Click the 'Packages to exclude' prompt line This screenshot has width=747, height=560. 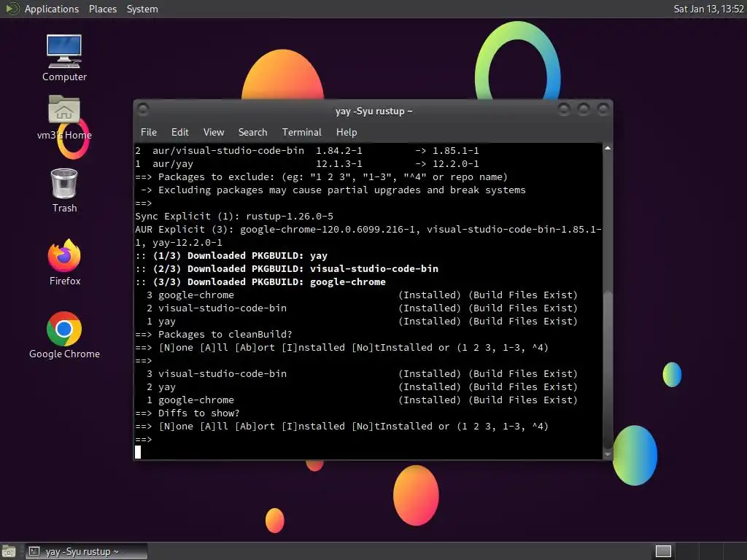321,176
